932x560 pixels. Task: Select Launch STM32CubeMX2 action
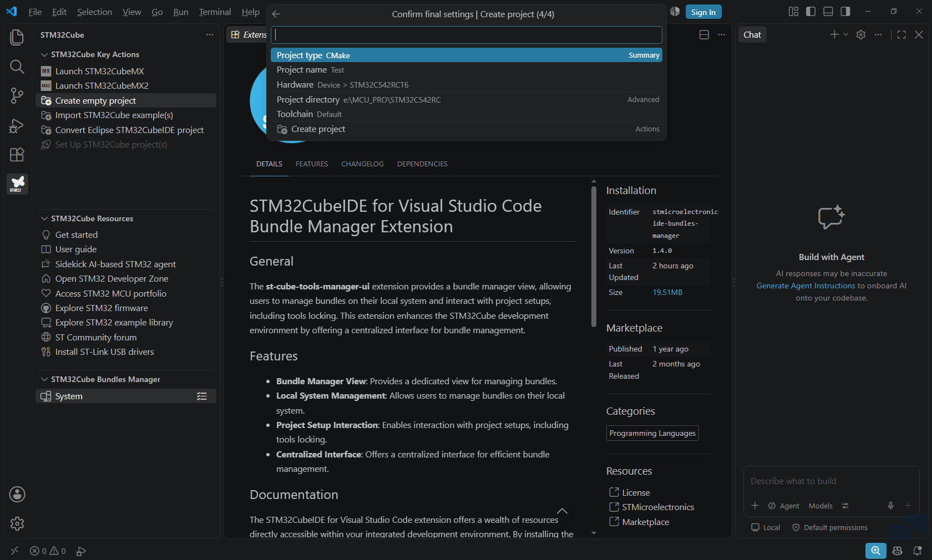click(x=102, y=85)
